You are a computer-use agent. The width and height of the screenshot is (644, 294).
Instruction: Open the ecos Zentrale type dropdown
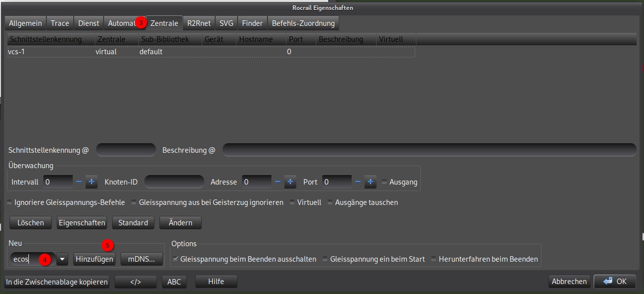coord(62,259)
